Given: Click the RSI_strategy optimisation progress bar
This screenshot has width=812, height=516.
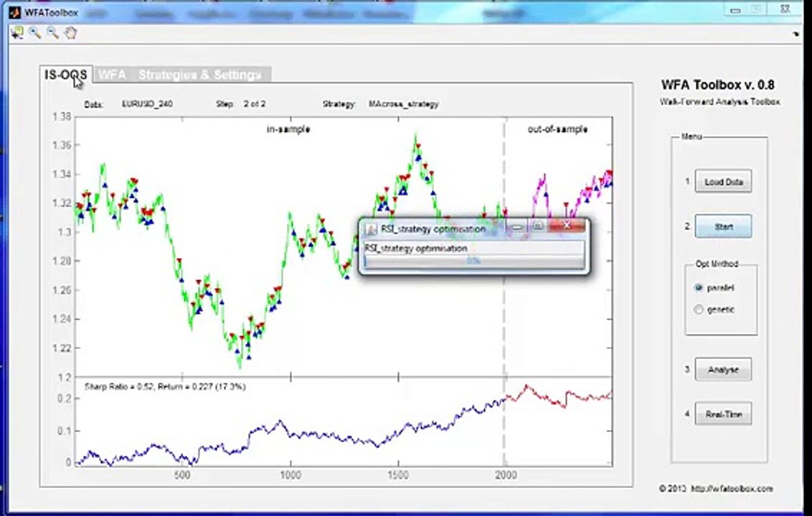Looking at the screenshot, I should click(474, 262).
